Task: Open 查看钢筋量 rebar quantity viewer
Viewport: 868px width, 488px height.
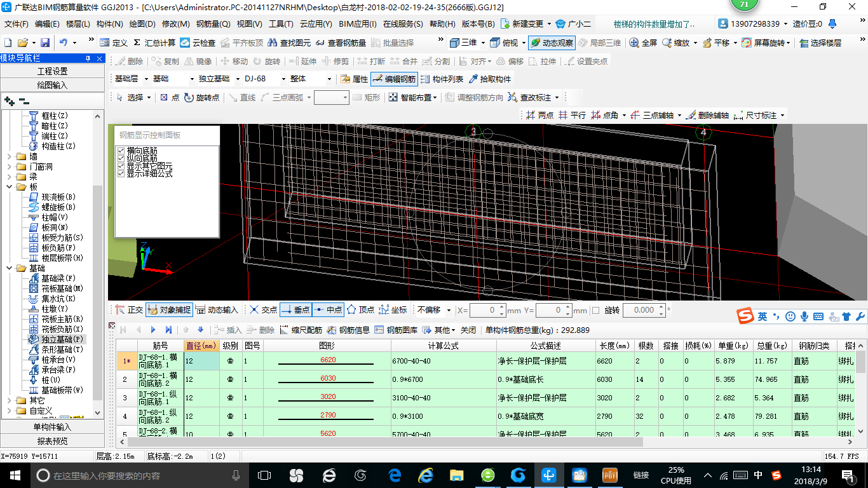Action: 341,43
